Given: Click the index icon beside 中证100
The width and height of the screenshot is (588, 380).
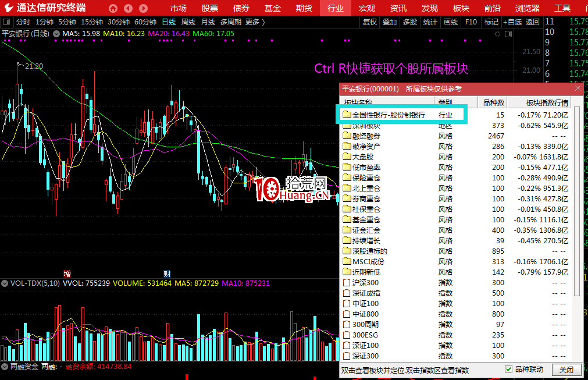Looking at the screenshot, I should pos(347,303).
